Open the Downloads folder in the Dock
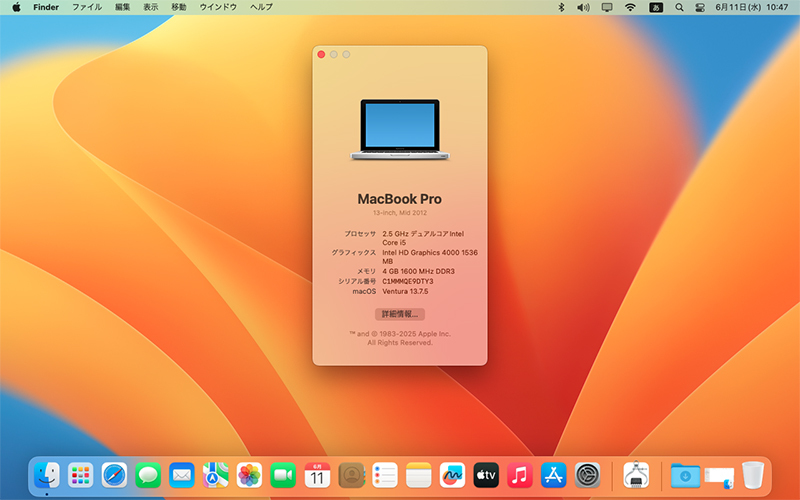The height and width of the screenshot is (500, 800). 685,476
